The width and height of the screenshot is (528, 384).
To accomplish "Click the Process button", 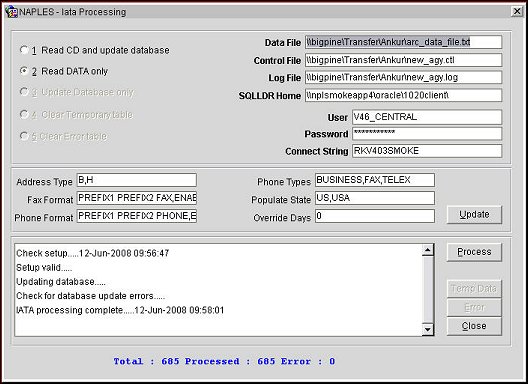I will pyautogui.click(x=474, y=252).
